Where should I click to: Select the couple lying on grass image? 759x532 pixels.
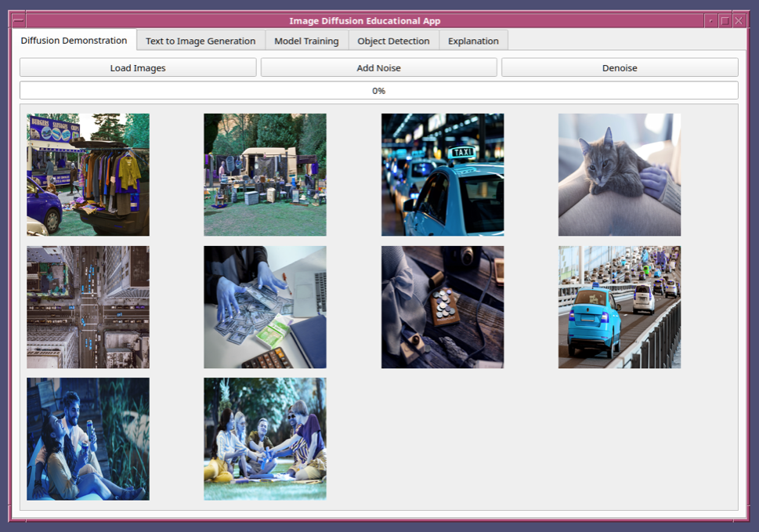tap(88, 439)
